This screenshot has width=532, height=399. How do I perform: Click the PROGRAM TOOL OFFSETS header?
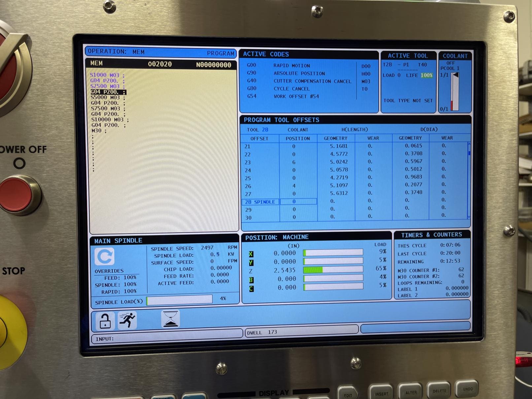(282, 120)
